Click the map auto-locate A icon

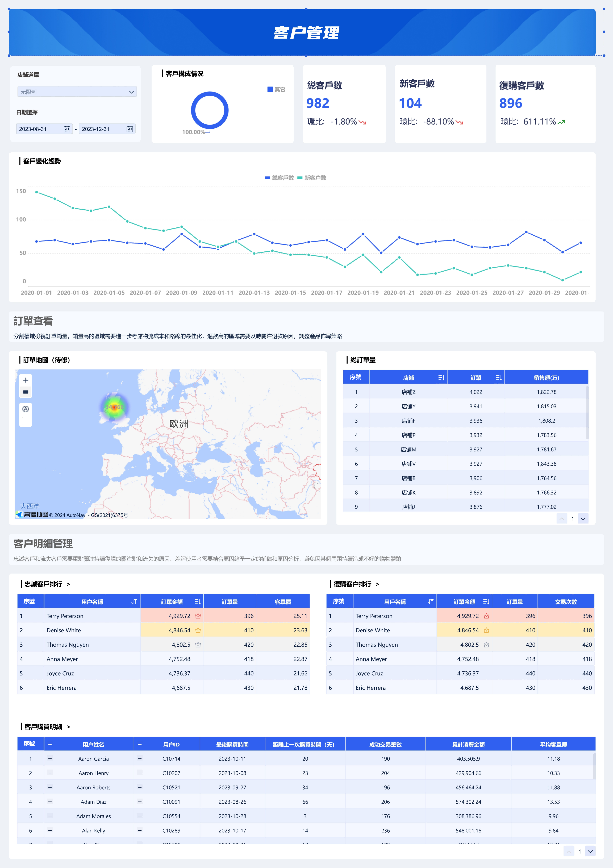pos(25,409)
